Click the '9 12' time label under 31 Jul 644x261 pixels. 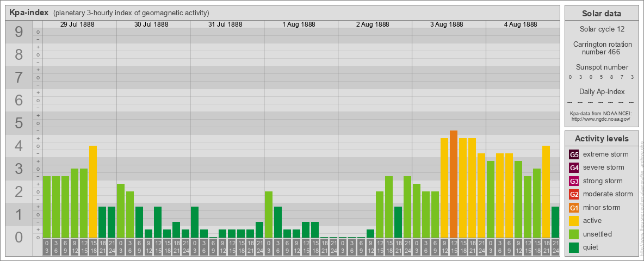[x=222, y=247]
